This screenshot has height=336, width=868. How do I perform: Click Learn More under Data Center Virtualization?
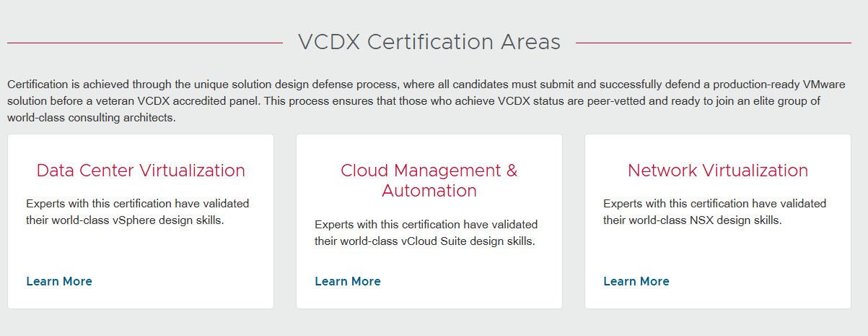click(x=59, y=281)
